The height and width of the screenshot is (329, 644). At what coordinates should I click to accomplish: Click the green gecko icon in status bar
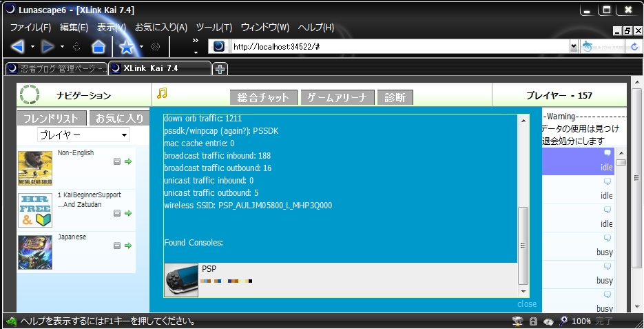click(x=12, y=321)
